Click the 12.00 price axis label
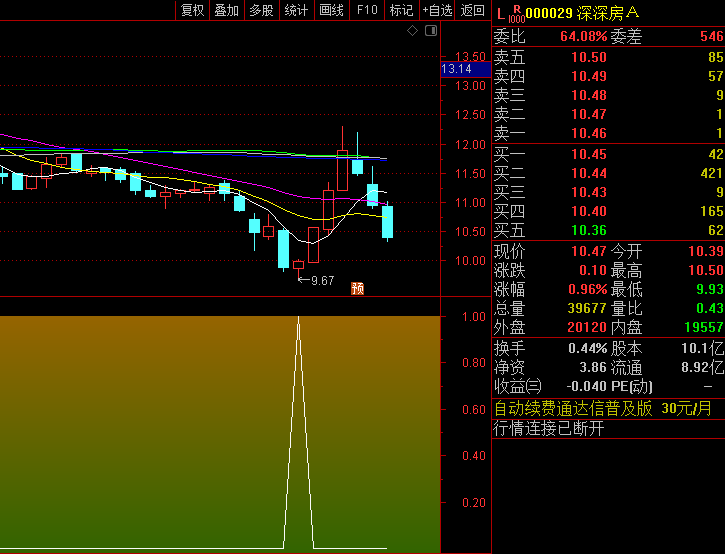 [470, 145]
